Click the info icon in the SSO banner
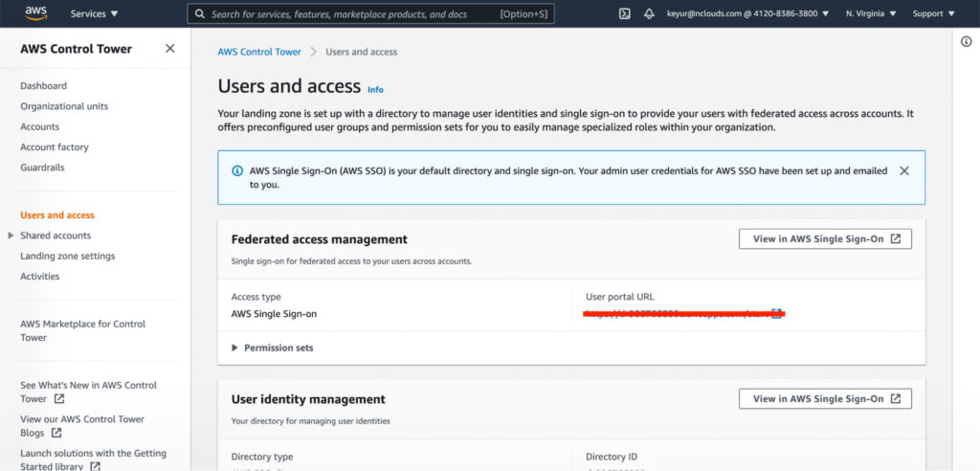980x471 pixels. (x=237, y=170)
